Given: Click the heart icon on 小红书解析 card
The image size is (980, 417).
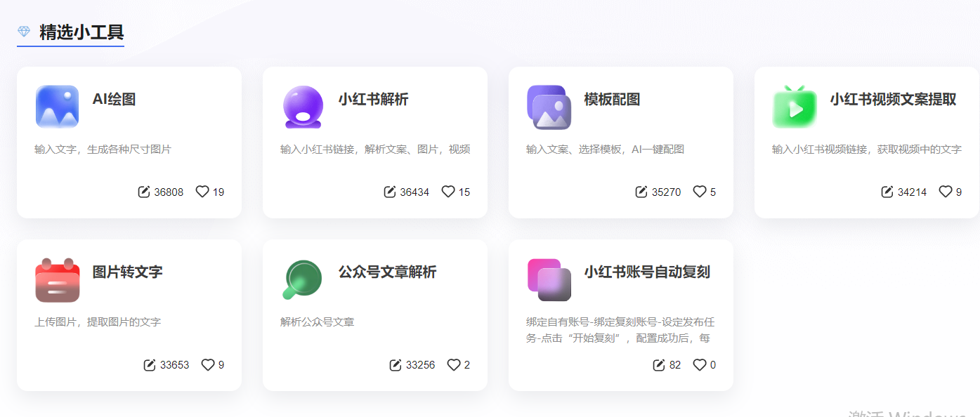Looking at the screenshot, I should [x=448, y=192].
